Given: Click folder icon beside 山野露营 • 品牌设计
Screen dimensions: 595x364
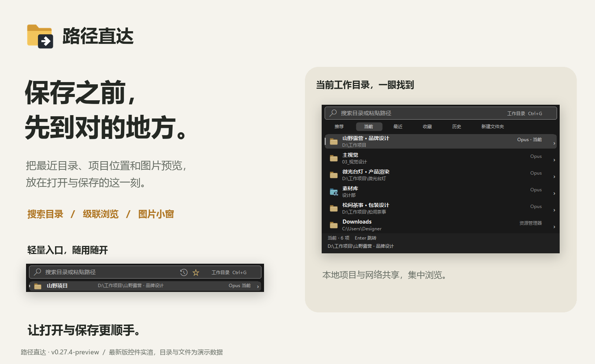Looking at the screenshot, I should (334, 142).
